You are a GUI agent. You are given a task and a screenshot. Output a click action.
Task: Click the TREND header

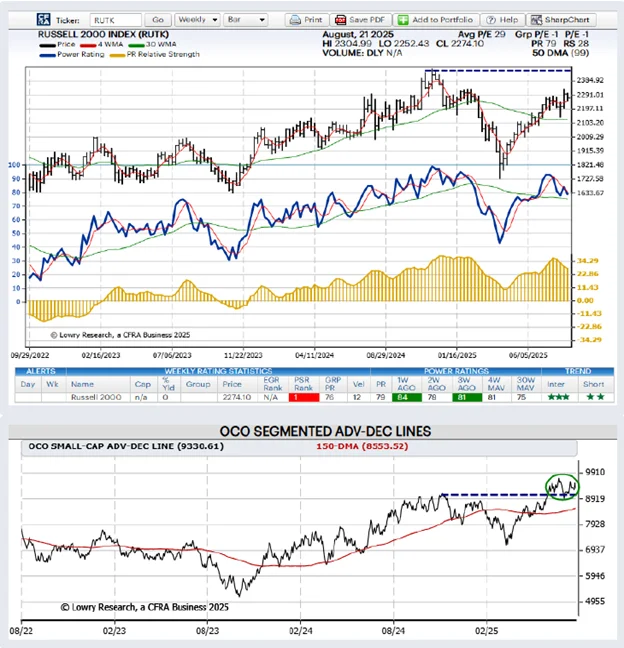(x=578, y=371)
